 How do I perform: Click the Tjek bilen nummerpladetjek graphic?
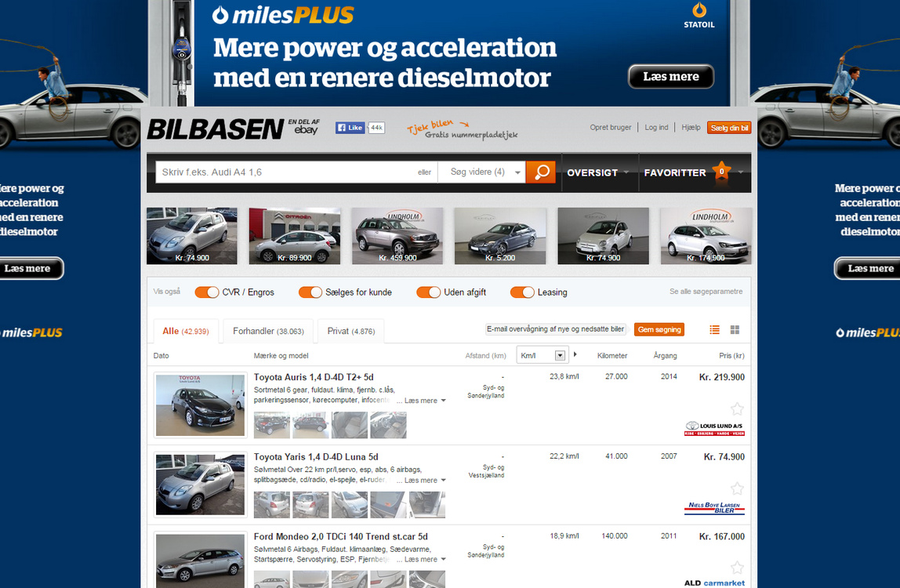pyautogui.click(x=462, y=130)
